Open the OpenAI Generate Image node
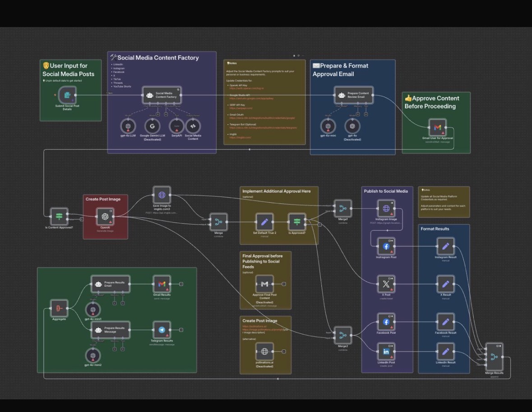This screenshot has width=532, height=412. (105, 217)
